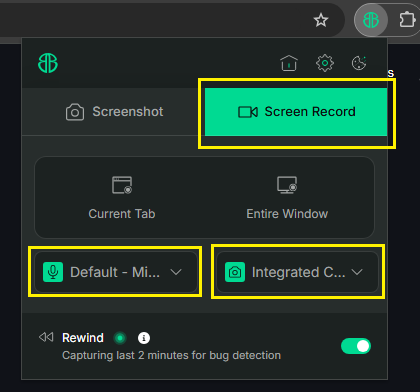This screenshot has width=420, height=392.
Task: Click the cookie icon in popup header
Action: click(x=359, y=63)
